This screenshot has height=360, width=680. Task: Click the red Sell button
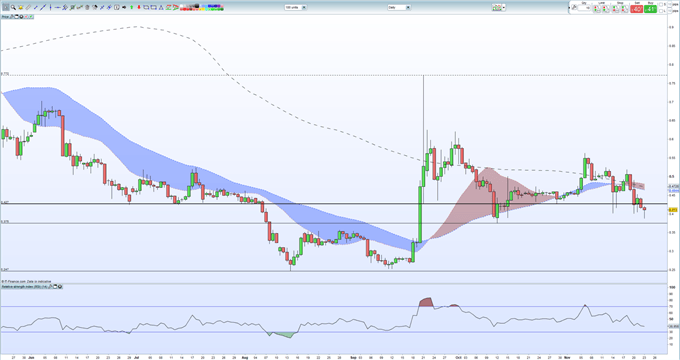pyautogui.click(x=637, y=9)
